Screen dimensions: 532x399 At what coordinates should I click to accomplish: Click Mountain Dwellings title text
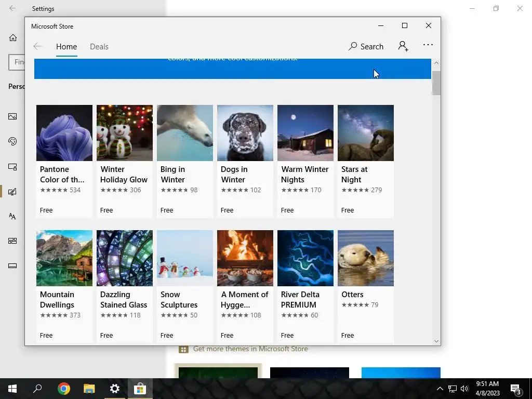click(x=57, y=300)
